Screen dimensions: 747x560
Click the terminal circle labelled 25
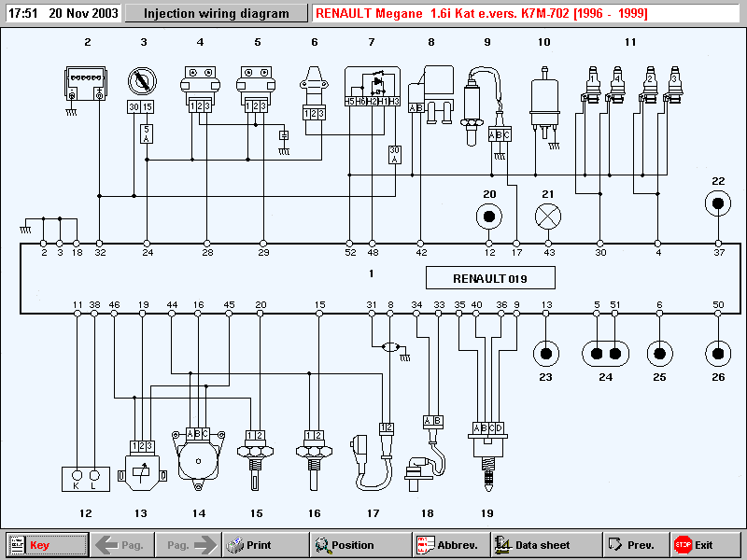click(660, 354)
